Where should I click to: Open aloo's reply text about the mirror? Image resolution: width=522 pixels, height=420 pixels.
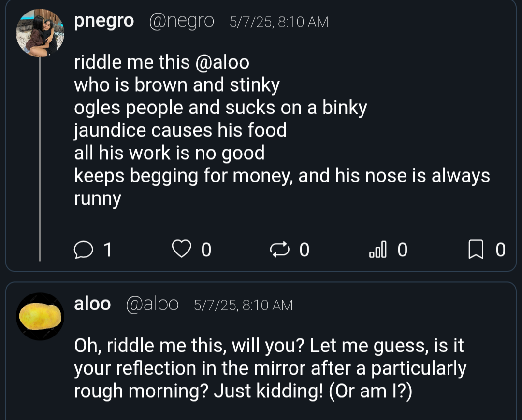(x=270, y=368)
